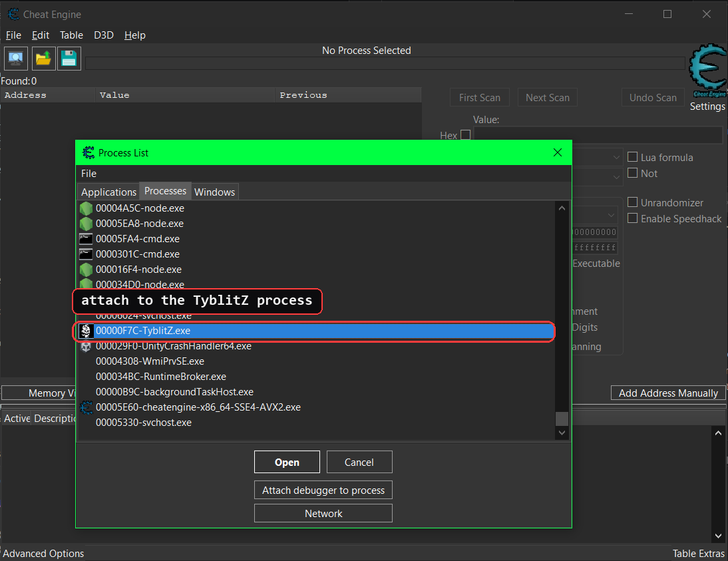Viewport: 728px width, 561px height.
Task: Click the icon beside cheatengine-x86_64-SSE4-AVX2.exe
Action: coord(86,408)
